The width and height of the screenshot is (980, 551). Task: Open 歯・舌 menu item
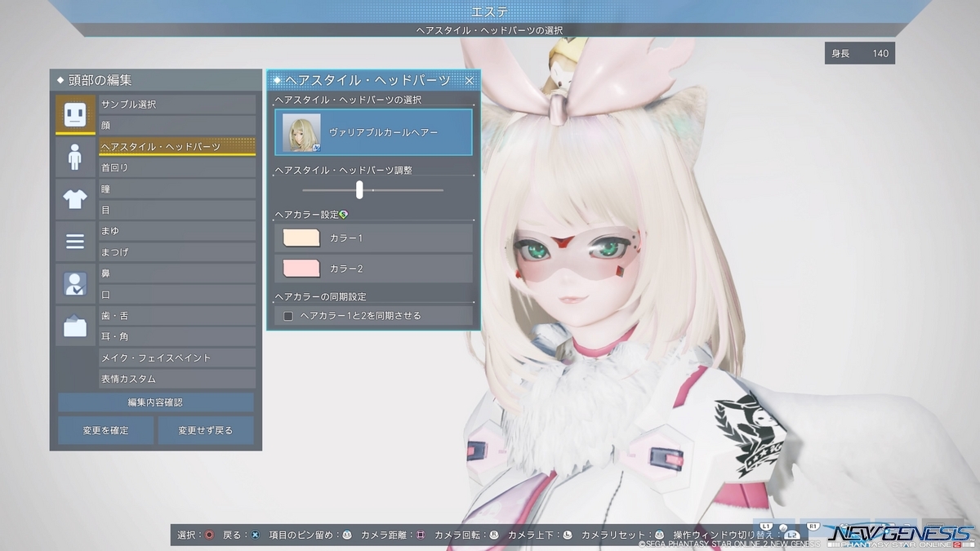point(177,316)
